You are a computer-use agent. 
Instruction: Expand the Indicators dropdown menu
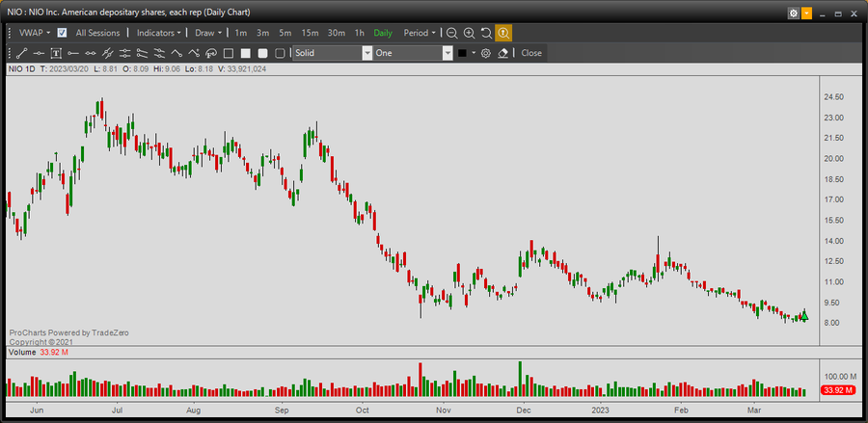point(158,33)
